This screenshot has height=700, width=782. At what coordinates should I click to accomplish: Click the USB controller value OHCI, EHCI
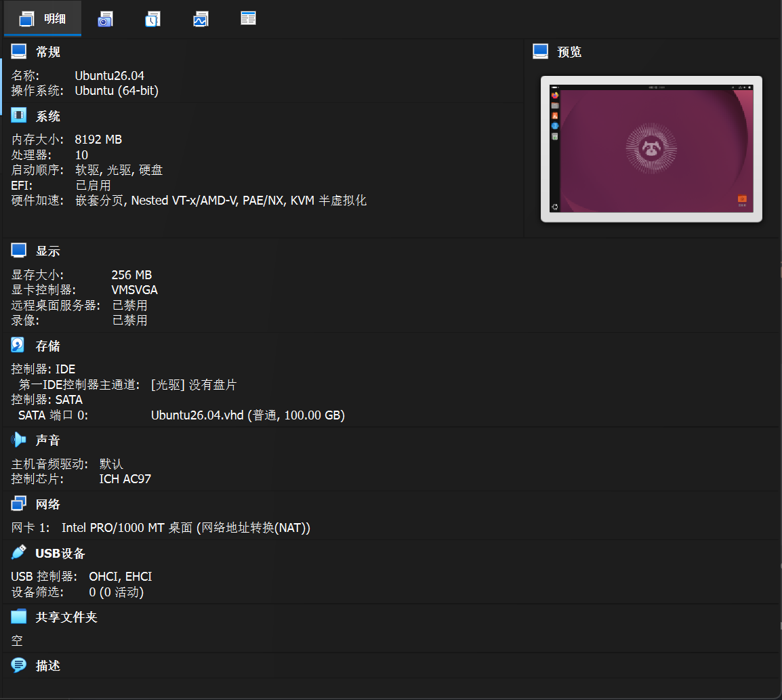point(120,577)
